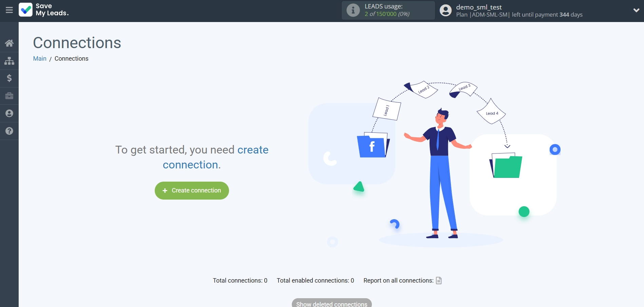
Task: Open help via the question mark icon
Action: click(9, 131)
